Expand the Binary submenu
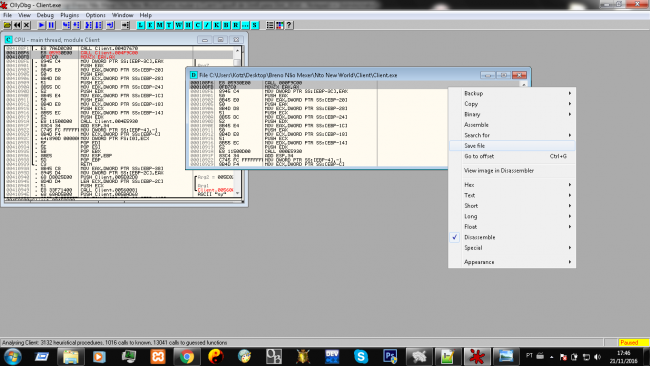This screenshot has height=366, width=650. (x=512, y=114)
